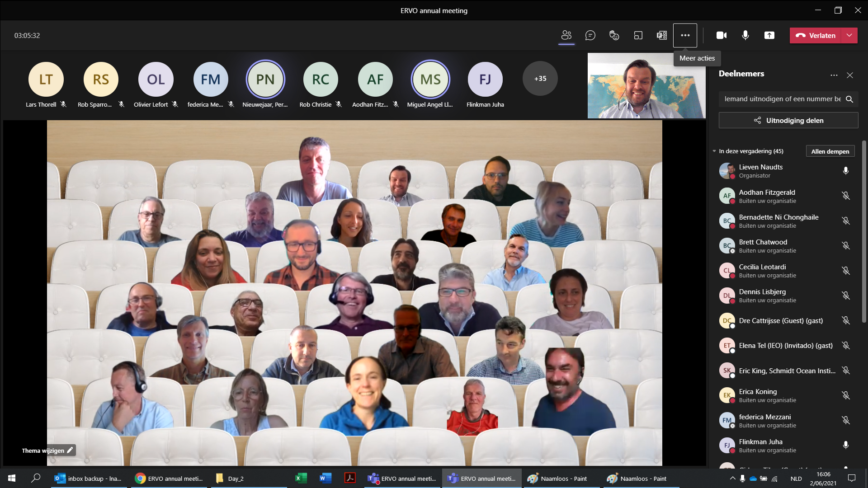Viewport: 868px width, 488px height.
Task: Open Deelnemers panel more options ellipsis
Action: pyautogui.click(x=834, y=75)
